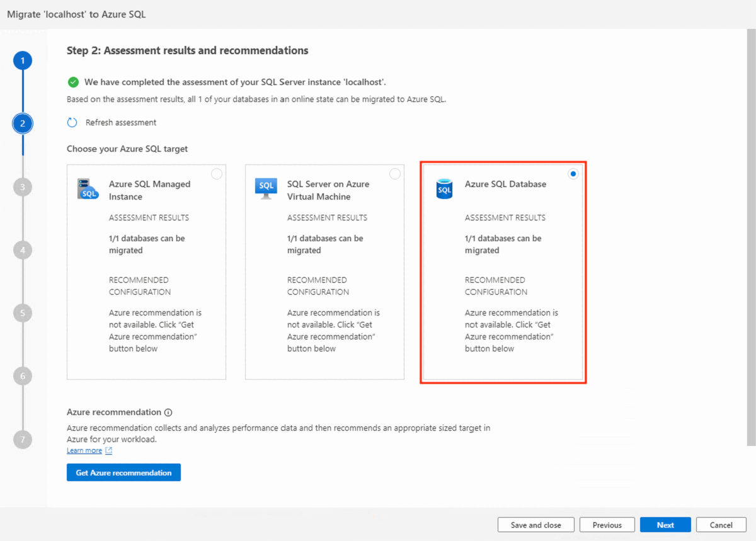
Task: Jump to wizard step 3 circle
Action: pyautogui.click(x=23, y=187)
